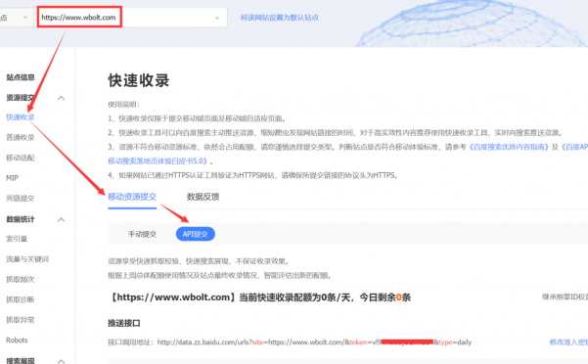Click the 修改准入密钥 link

pyautogui.click(x=568, y=341)
